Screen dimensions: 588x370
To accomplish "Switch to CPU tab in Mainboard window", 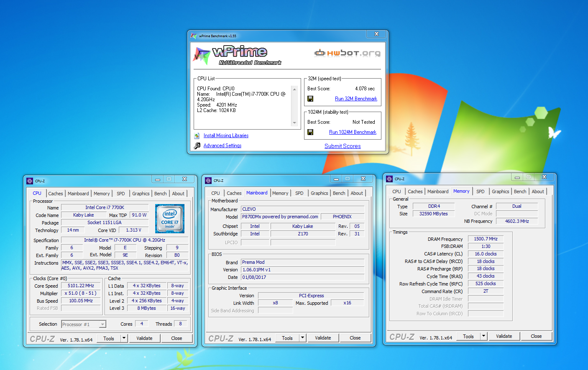I will pos(215,193).
